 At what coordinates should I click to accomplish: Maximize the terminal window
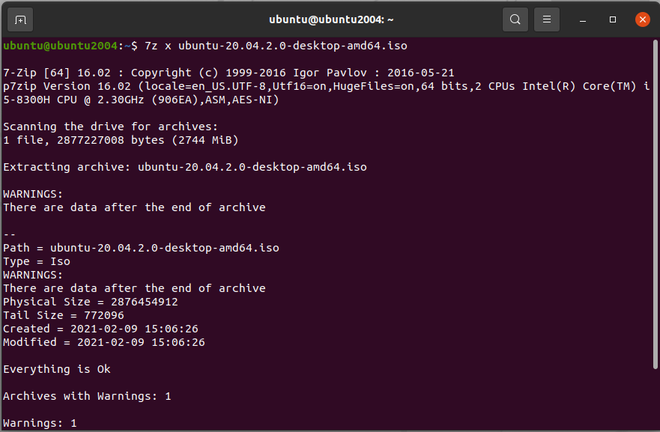pos(611,19)
